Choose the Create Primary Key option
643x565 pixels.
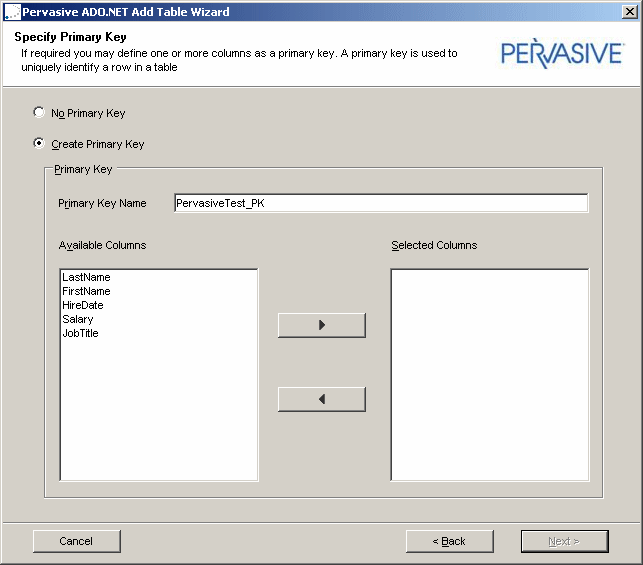tap(39, 144)
